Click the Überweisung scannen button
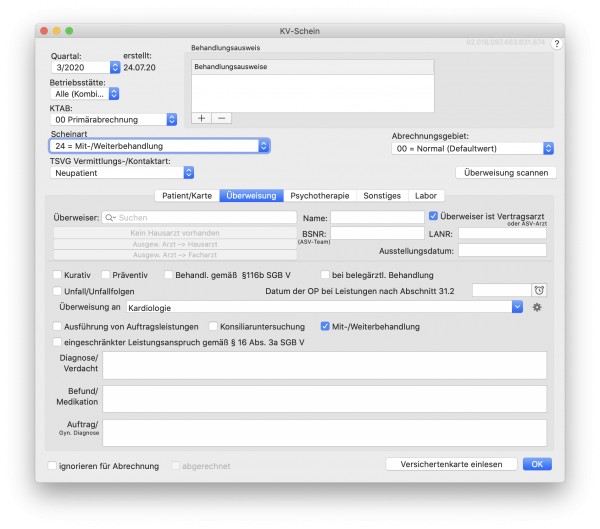 (x=506, y=173)
